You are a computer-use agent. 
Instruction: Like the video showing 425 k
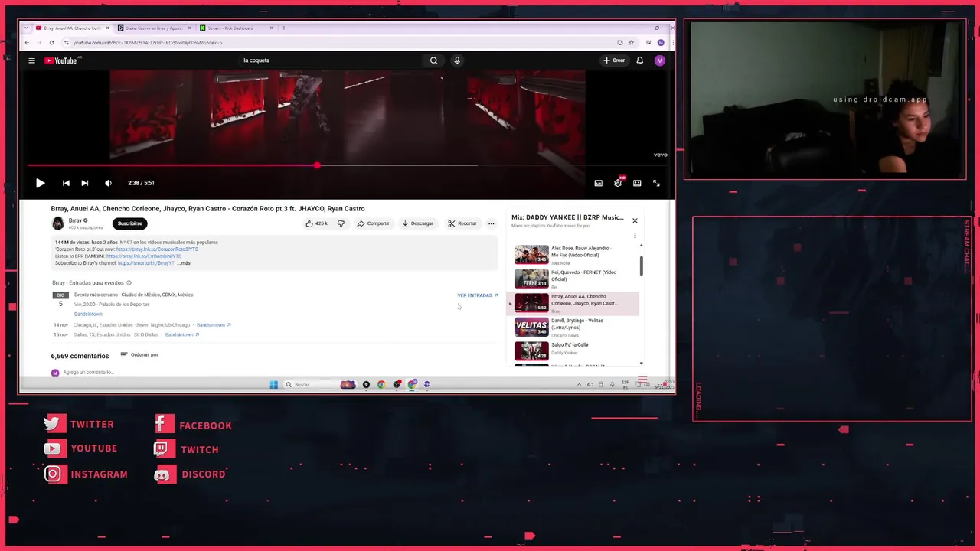click(x=317, y=223)
